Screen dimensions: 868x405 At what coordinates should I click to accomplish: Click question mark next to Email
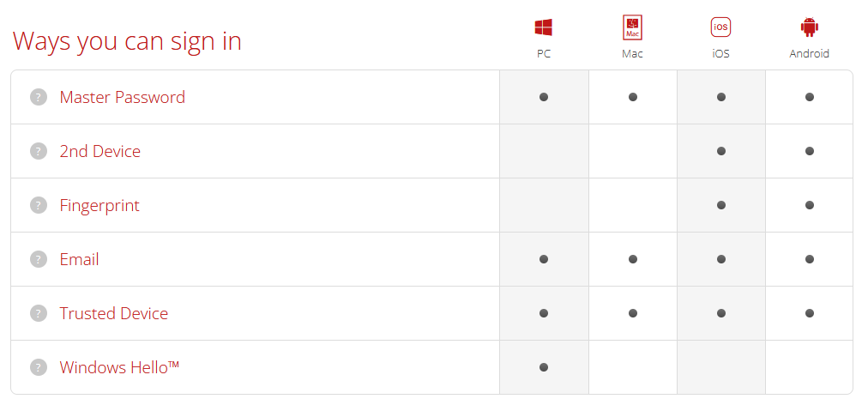(x=39, y=259)
